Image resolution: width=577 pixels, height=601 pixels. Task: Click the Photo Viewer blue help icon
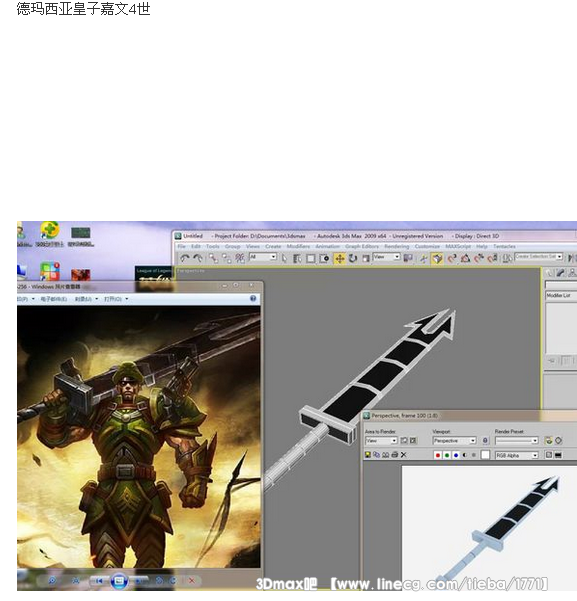point(253,299)
